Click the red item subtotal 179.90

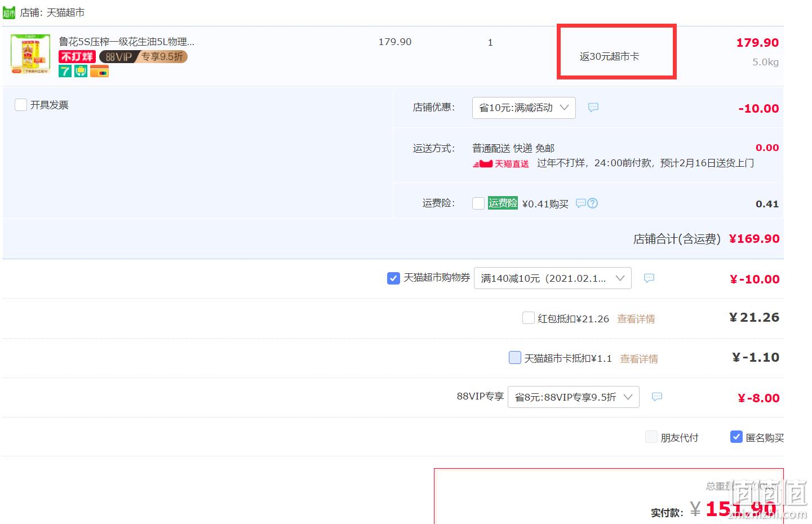tap(757, 43)
